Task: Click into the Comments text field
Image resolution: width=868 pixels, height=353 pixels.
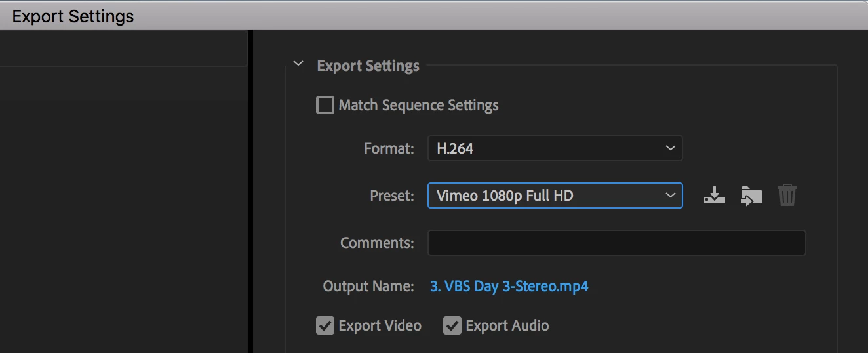Action: pyautogui.click(x=616, y=243)
